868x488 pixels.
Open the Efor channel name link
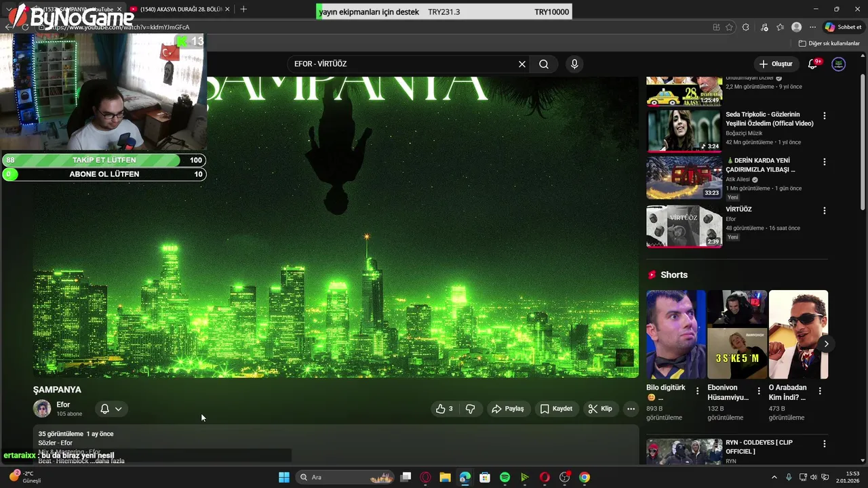(64, 405)
